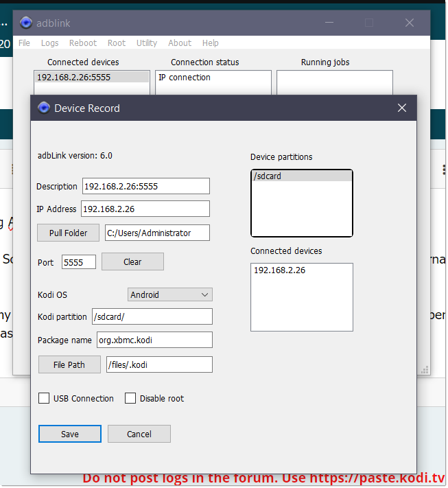The height and width of the screenshot is (488, 448).
Task: Focus the Description input field
Action: [146, 186]
